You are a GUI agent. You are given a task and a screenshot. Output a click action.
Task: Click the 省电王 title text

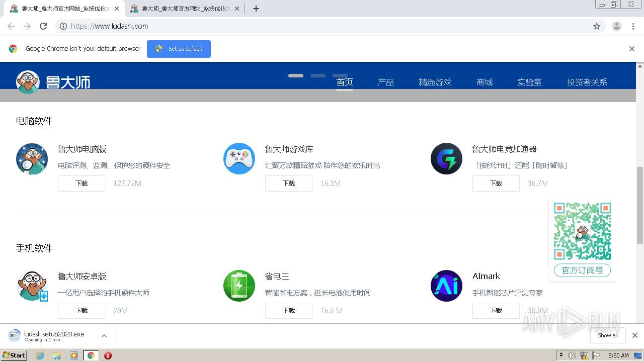pos(277,277)
